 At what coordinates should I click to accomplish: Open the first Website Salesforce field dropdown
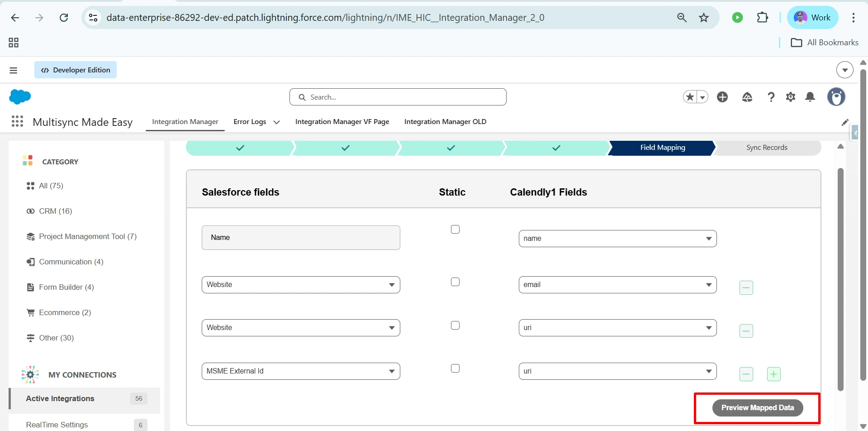[301, 285]
